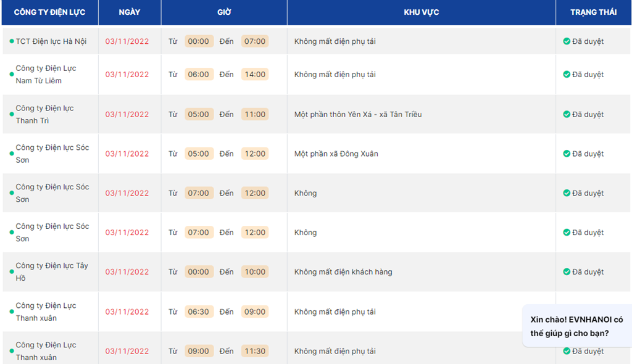
Task: Open the EVNHANOI chat greeting bubble
Action: (577, 326)
